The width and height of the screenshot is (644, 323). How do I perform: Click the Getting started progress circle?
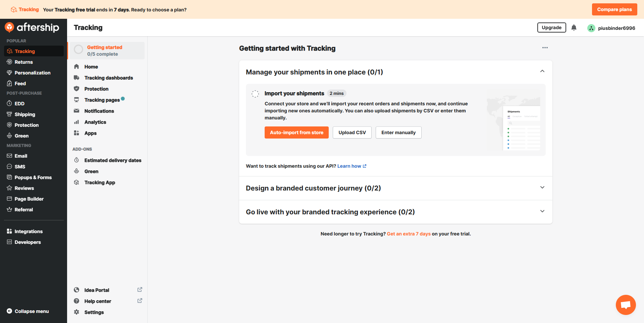tap(78, 50)
